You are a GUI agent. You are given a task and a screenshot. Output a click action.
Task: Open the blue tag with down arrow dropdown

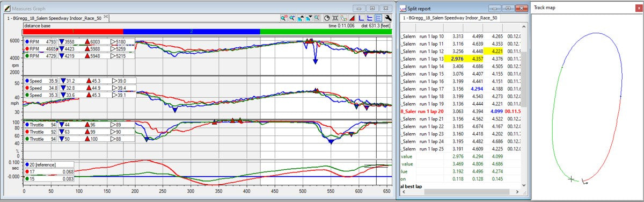point(309,18)
